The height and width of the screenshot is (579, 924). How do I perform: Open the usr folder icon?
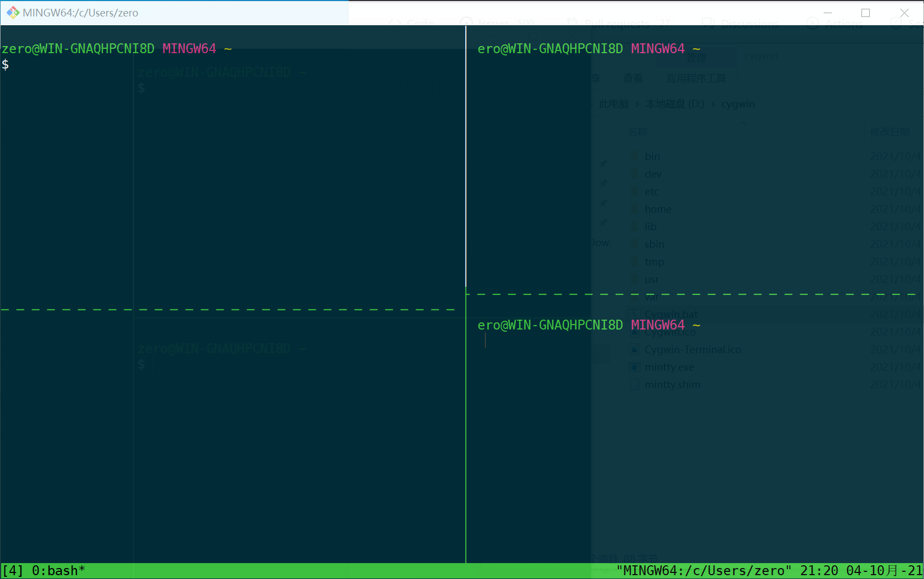coord(634,279)
